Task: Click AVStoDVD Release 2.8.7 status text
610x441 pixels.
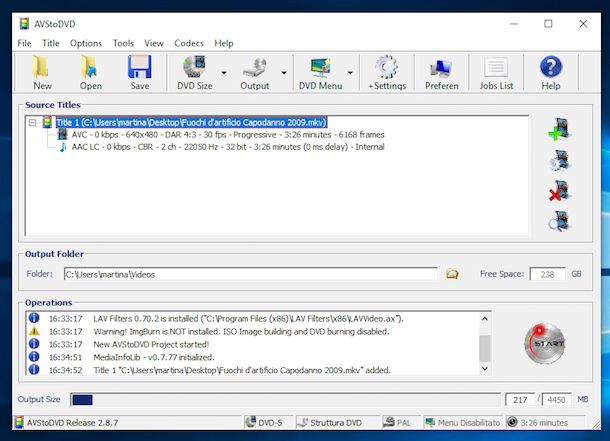Action: click(x=72, y=422)
